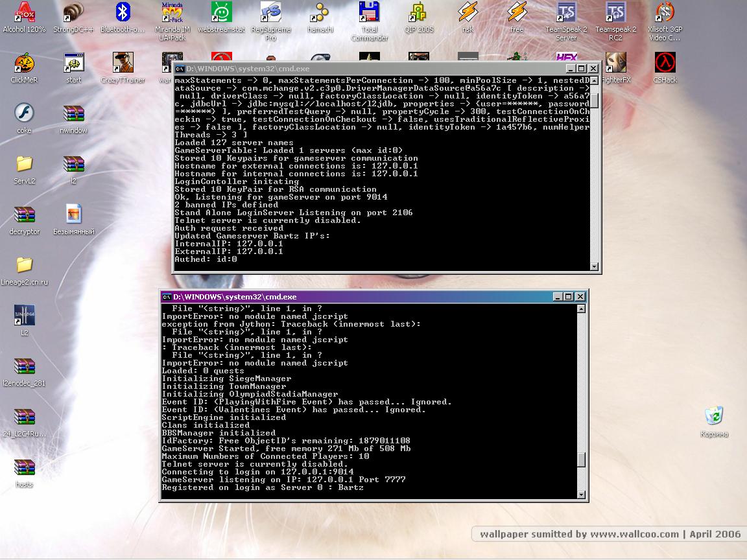Click the hosts archive icon

(x=24, y=467)
